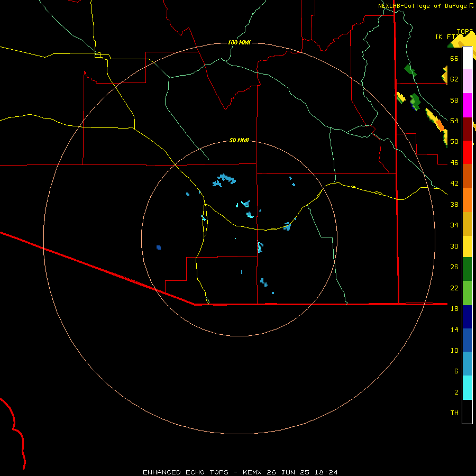Viewport: 476px width, 476px height.
Task: Click the legend value "66"
Action: coord(454,58)
